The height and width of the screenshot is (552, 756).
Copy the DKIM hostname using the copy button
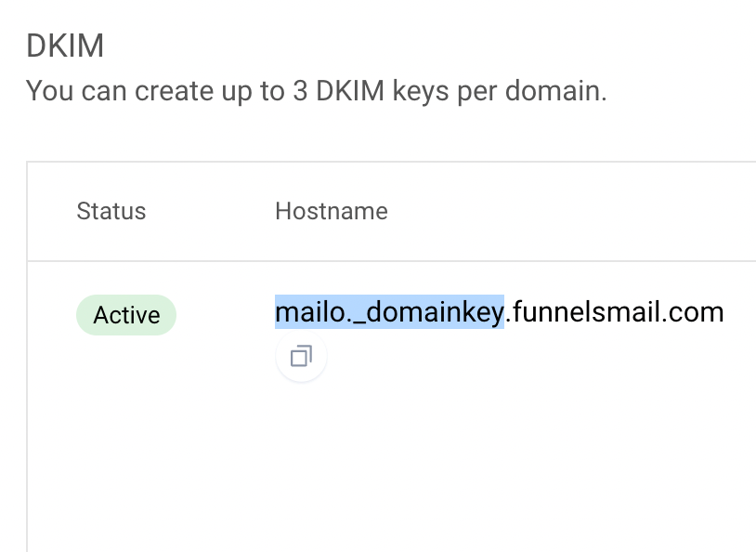(301, 357)
